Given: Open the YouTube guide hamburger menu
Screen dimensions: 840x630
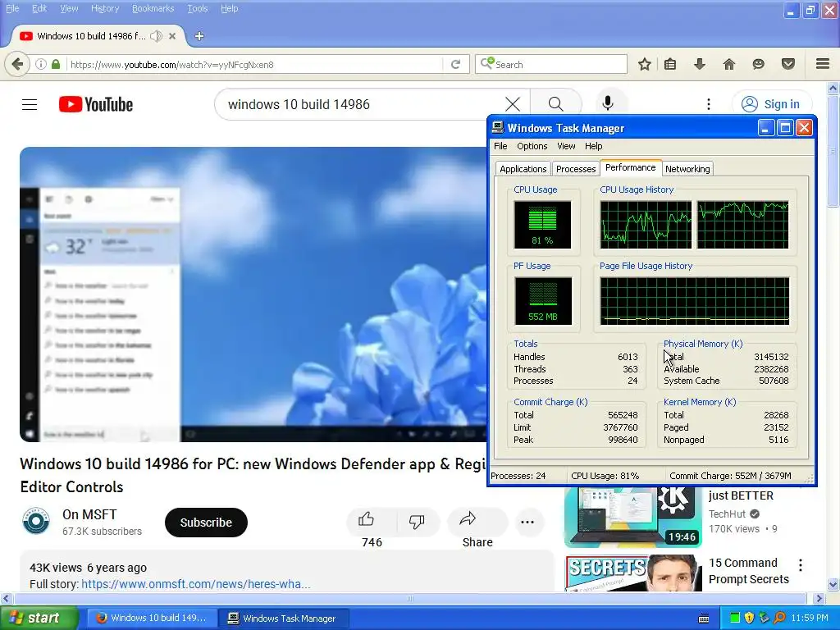Looking at the screenshot, I should 30,104.
